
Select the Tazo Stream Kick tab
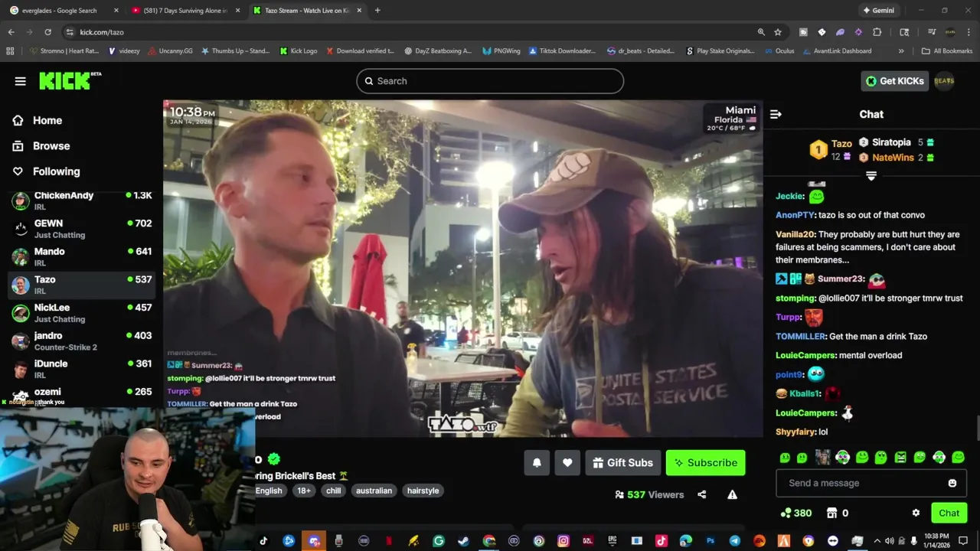click(x=308, y=11)
